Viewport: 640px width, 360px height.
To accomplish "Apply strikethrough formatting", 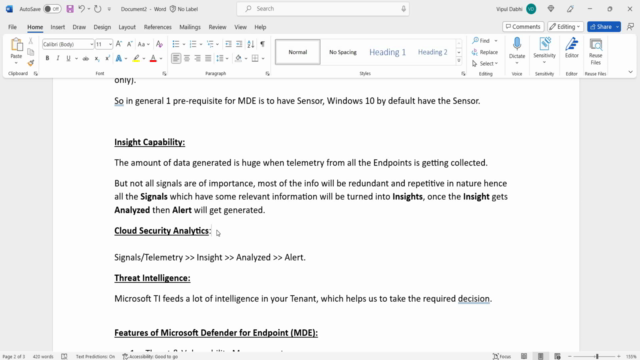I will coord(85,59).
